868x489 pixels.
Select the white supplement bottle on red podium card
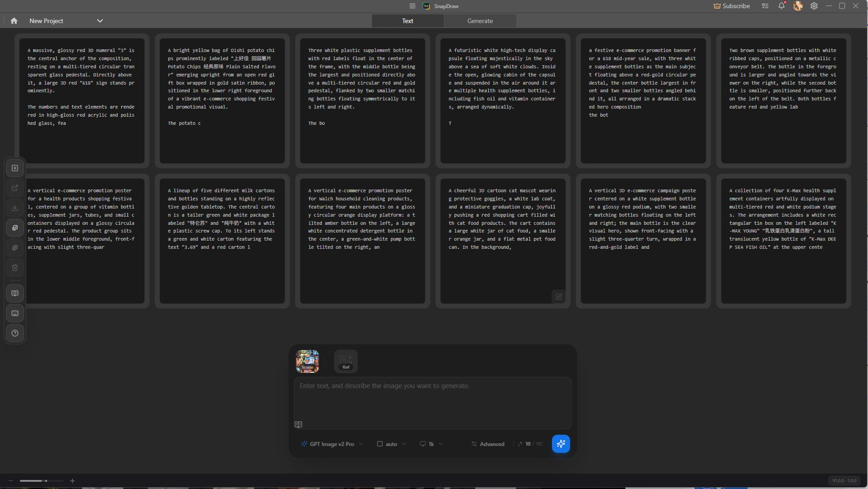[643, 241]
